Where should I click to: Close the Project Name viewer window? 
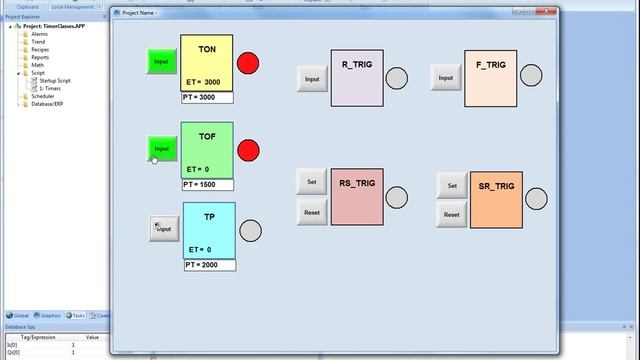pos(546,11)
